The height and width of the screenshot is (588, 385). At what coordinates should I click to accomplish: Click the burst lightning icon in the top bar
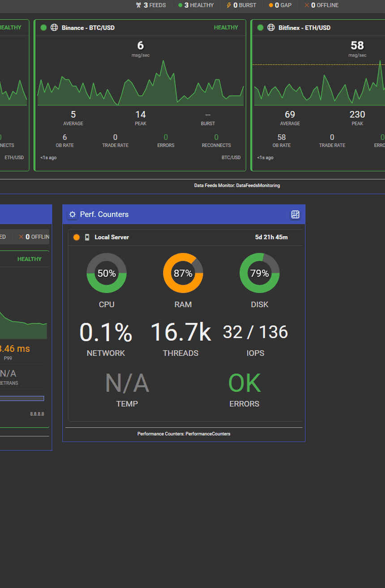tap(229, 5)
